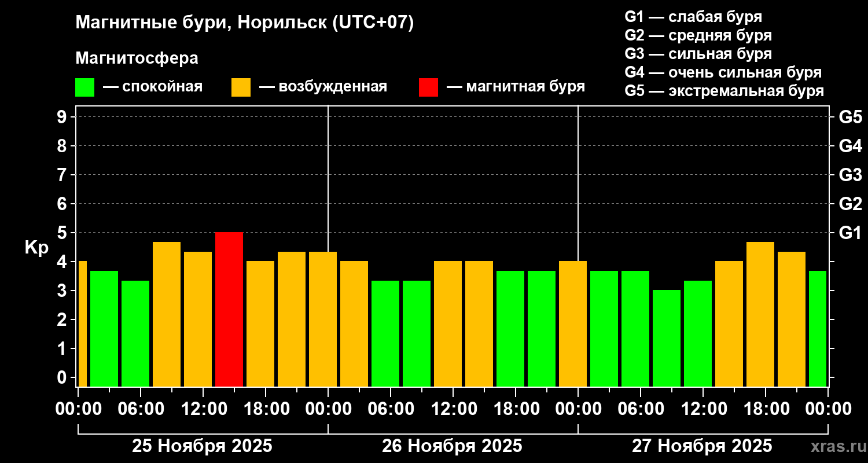The height and width of the screenshot is (463, 868).
Task: Click the red 'магнитная буря' legend swatch
Action: [428, 87]
